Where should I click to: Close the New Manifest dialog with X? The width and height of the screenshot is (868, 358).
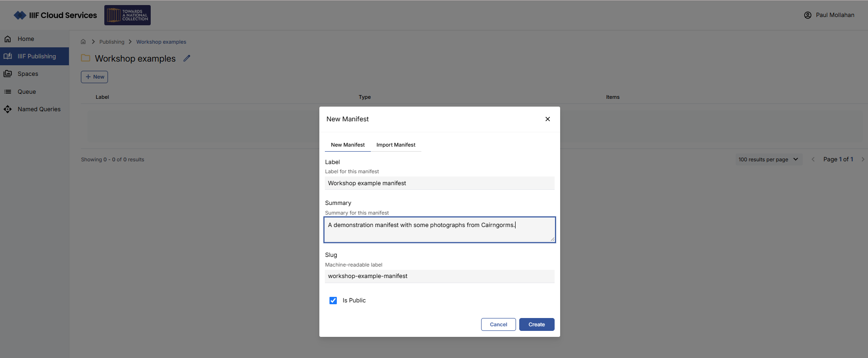coord(547,119)
